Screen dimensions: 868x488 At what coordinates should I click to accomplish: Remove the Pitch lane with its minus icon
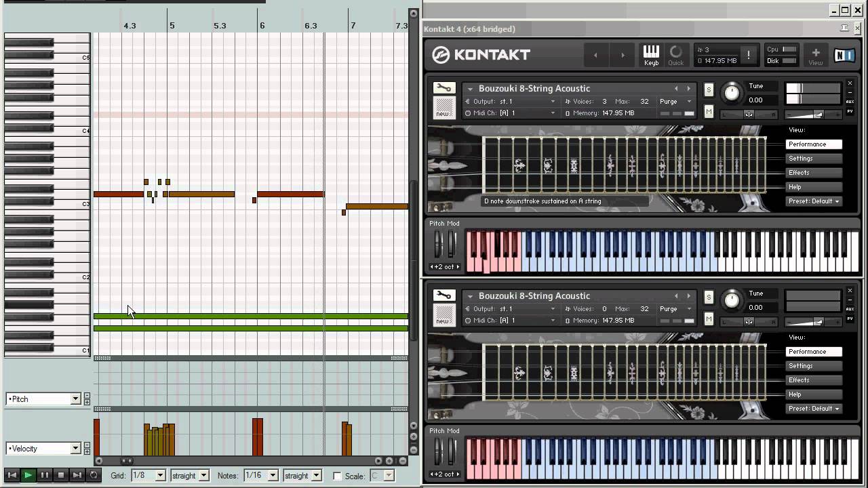tap(87, 396)
